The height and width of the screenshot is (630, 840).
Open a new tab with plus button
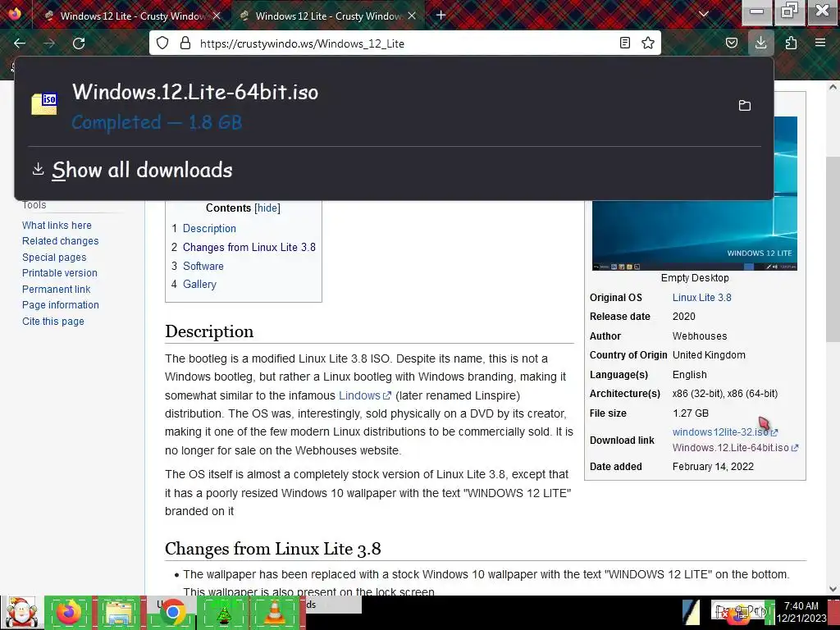(441, 16)
